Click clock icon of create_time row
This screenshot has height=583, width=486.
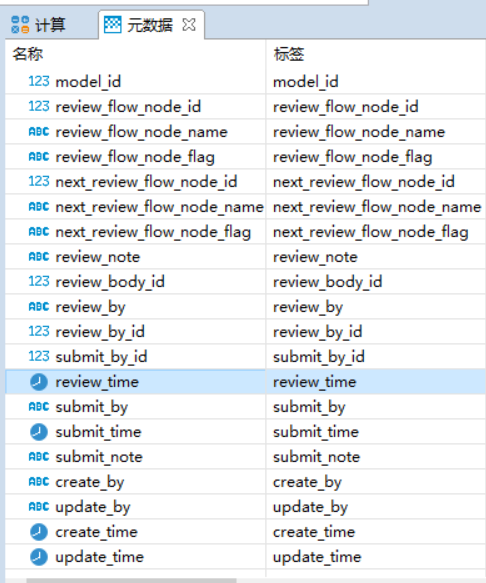click(x=39, y=532)
